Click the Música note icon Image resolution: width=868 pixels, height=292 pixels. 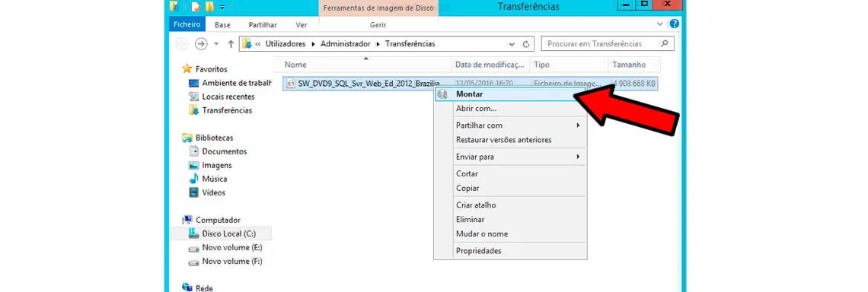tap(193, 179)
